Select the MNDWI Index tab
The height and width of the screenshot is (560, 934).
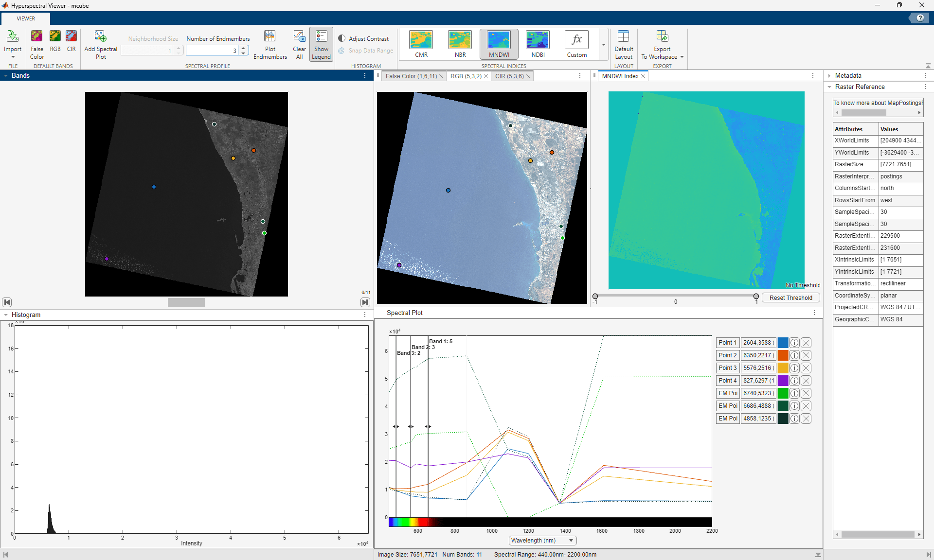pos(621,76)
